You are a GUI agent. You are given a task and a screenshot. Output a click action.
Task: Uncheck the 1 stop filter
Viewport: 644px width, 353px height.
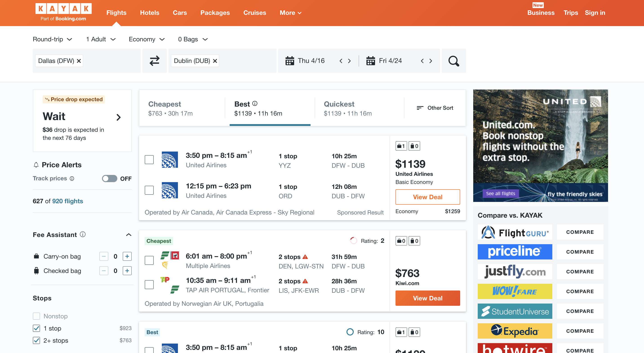point(36,328)
